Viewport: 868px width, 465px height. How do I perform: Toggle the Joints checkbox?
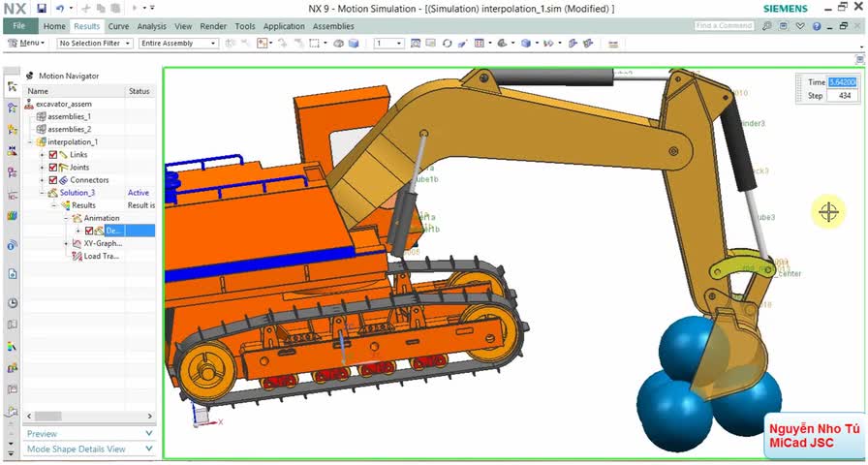pyautogui.click(x=53, y=168)
